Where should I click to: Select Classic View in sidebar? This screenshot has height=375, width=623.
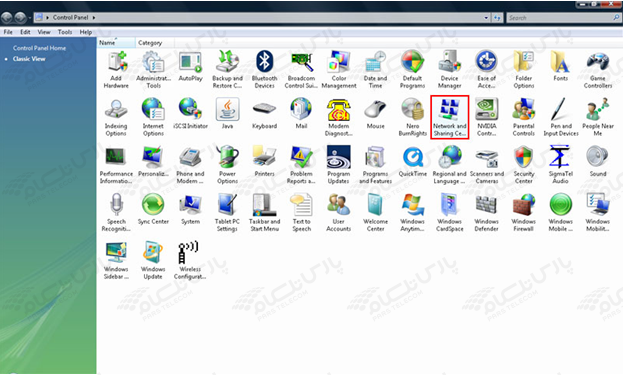pyautogui.click(x=29, y=59)
